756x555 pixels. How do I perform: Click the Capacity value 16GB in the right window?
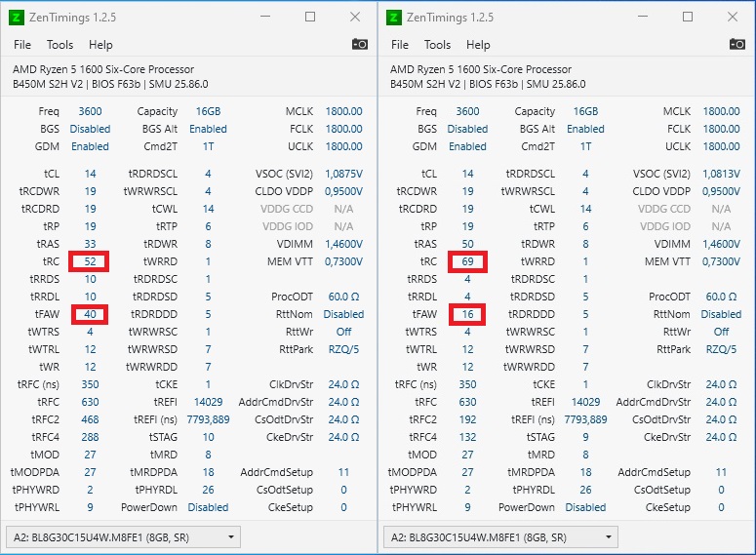[x=585, y=111]
